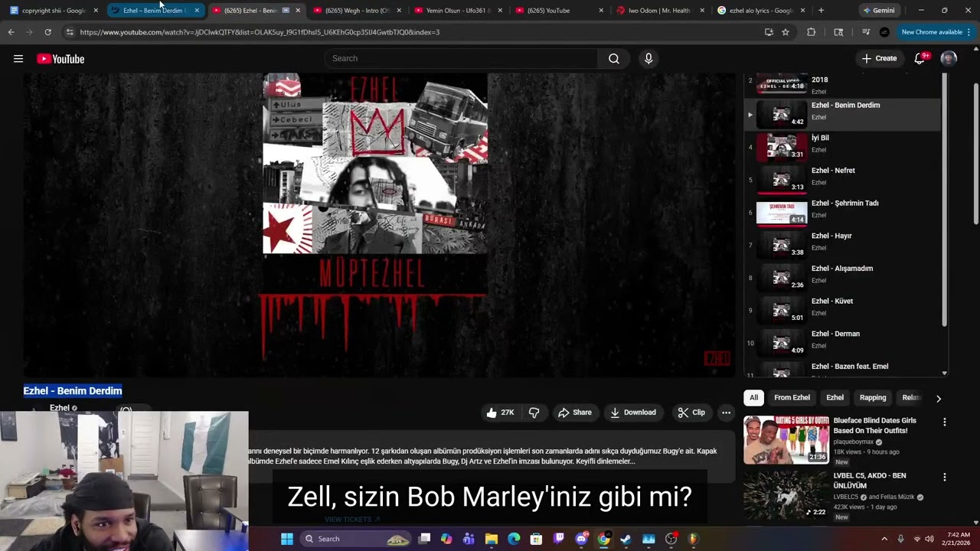The width and height of the screenshot is (980, 551).
Task: Like the video with 27K likes
Action: [x=500, y=412]
